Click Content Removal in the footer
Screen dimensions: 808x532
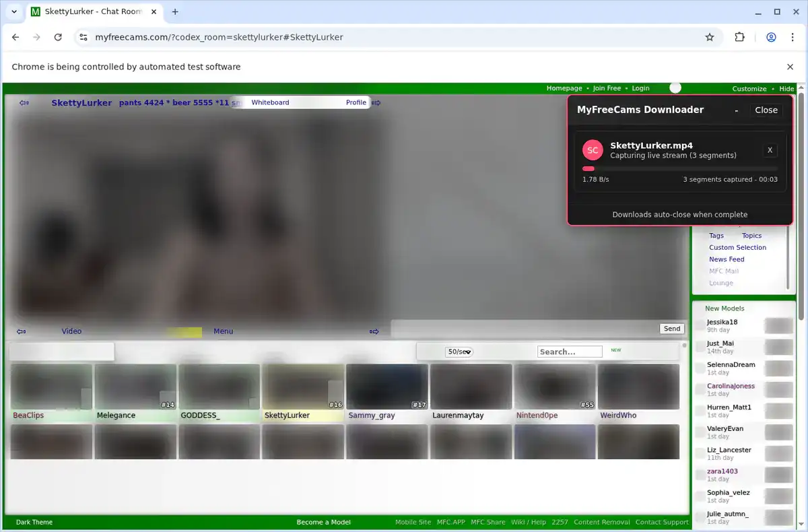click(x=602, y=523)
